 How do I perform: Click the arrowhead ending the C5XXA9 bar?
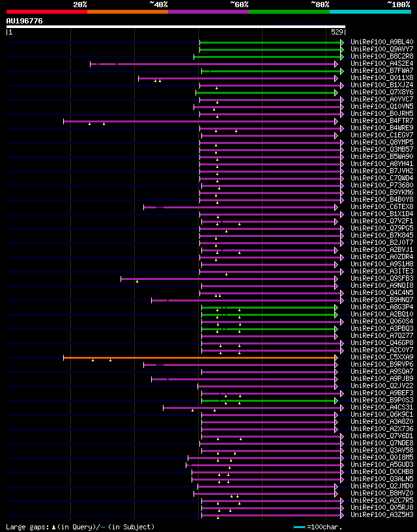click(336, 357)
